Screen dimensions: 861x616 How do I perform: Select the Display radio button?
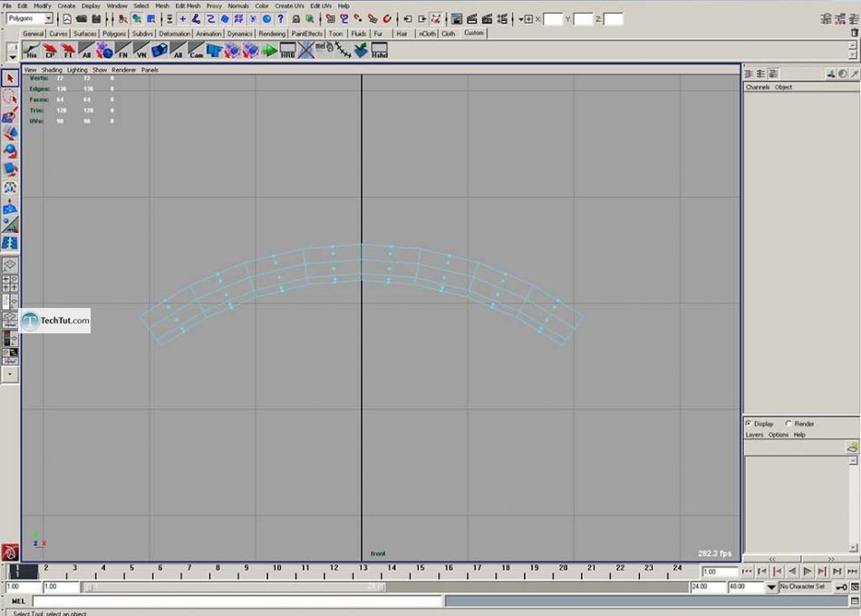(749, 423)
